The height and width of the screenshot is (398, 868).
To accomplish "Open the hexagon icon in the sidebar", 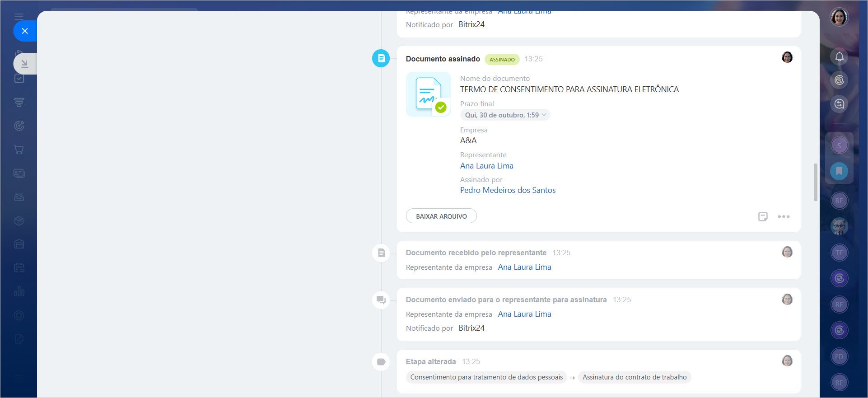I will 19,315.
